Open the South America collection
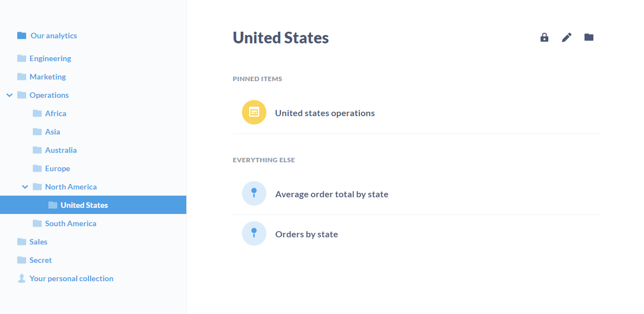The height and width of the screenshot is (314, 644). click(71, 223)
